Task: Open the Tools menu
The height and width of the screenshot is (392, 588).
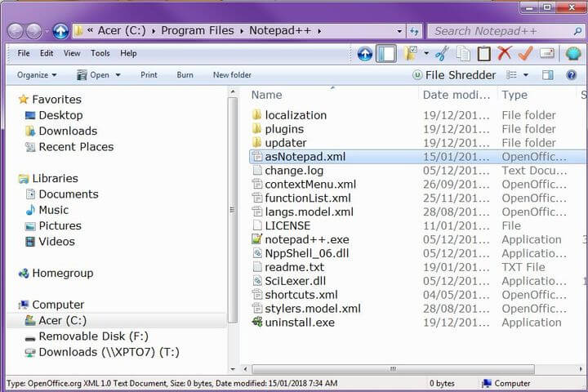Action: 100,53
